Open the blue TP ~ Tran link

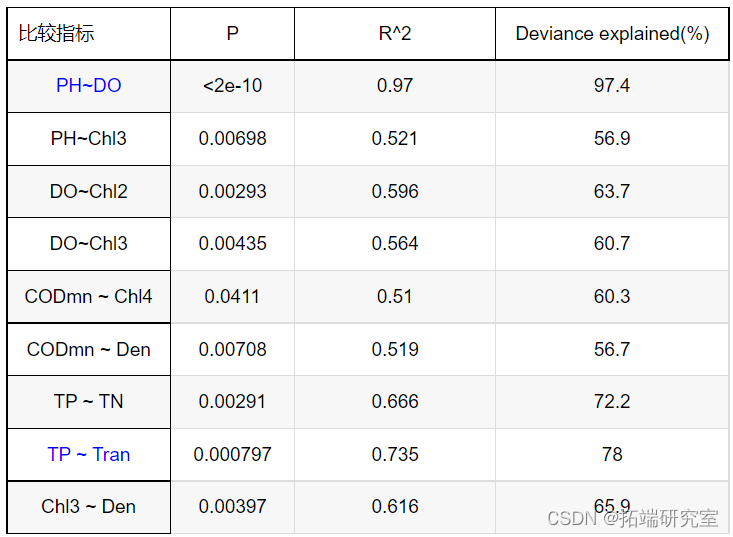click(x=88, y=454)
